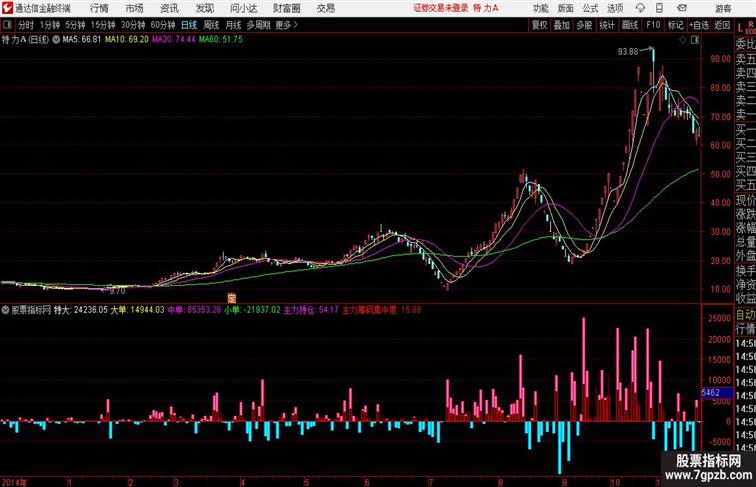Select the 日线 daily chart tab
756x487 pixels.
point(189,25)
